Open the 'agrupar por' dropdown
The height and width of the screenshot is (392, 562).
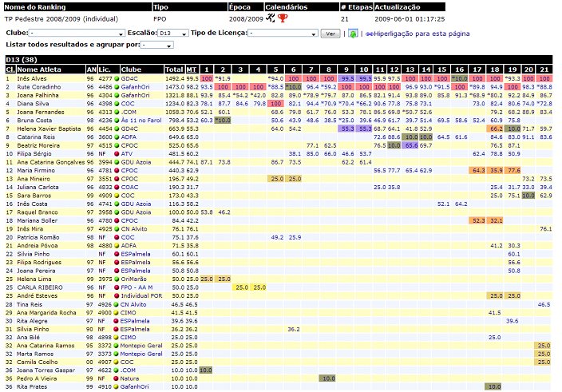157,45
